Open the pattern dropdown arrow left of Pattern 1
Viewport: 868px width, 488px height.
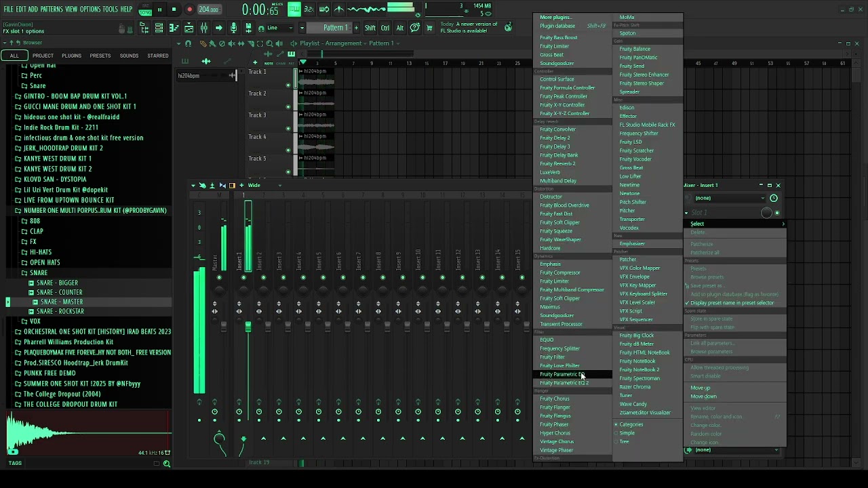click(x=302, y=28)
